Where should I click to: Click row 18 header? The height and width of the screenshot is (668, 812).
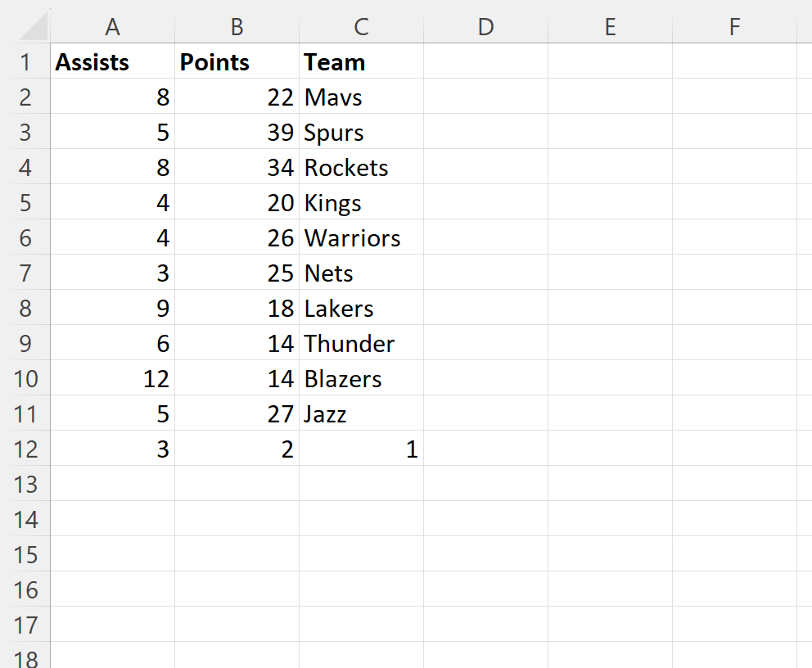(25, 658)
